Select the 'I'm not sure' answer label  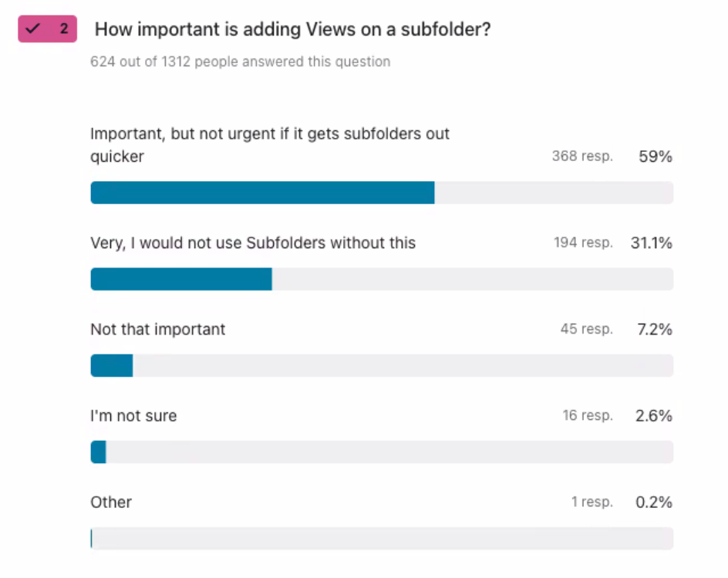(133, 415)
